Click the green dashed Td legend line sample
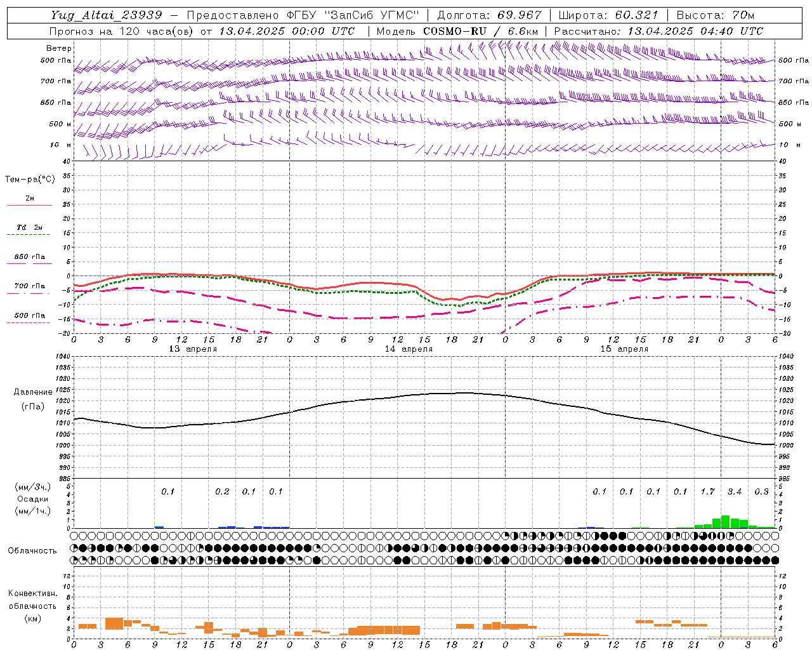 (29, 235)
